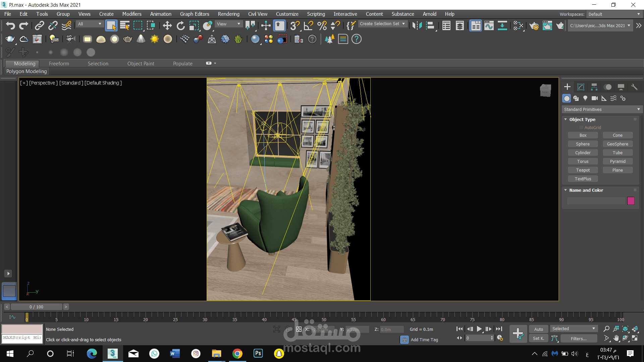Click the Cylinder object button

coord(583,153)
